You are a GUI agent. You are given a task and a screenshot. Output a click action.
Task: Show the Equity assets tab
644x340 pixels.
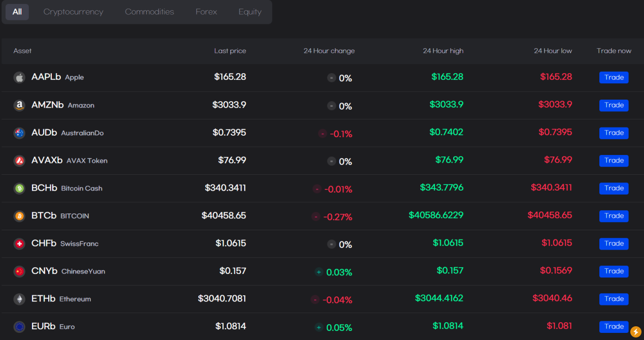[x=250, y=12]
